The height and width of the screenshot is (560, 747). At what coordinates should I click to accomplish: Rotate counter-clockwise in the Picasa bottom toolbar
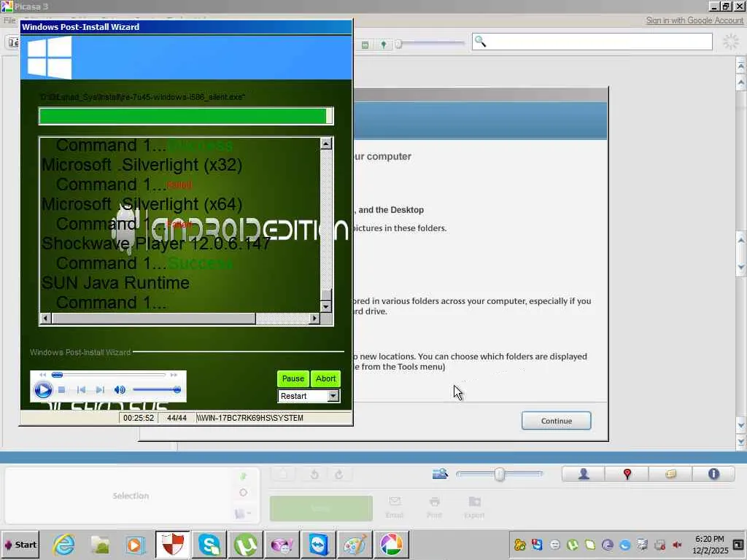pos(314,474)
